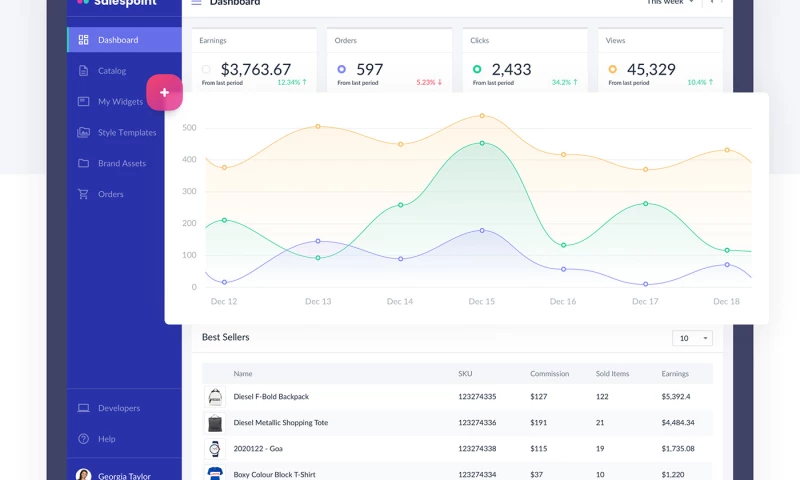Toggle the hamburger menu beside Dashboard title
Screen dimensions: 800x480
(196, 3)
